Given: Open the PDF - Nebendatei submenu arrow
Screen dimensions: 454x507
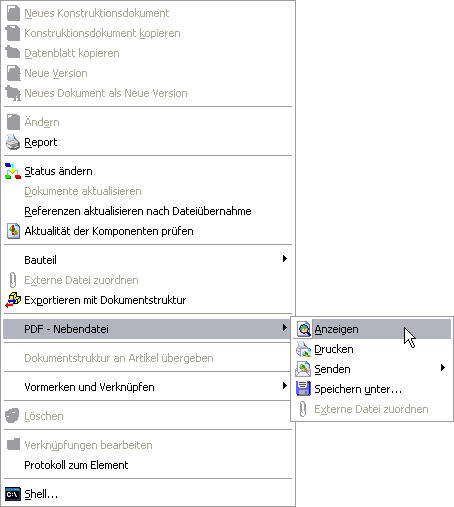Looking at the screenshot, I should click(x=284, y=328).
